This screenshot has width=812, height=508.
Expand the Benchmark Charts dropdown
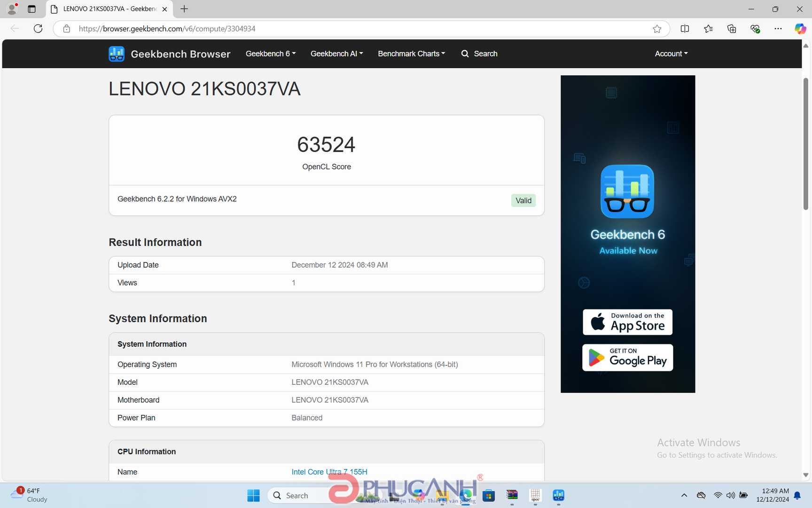pyautogui.click(x=411, y=54)
